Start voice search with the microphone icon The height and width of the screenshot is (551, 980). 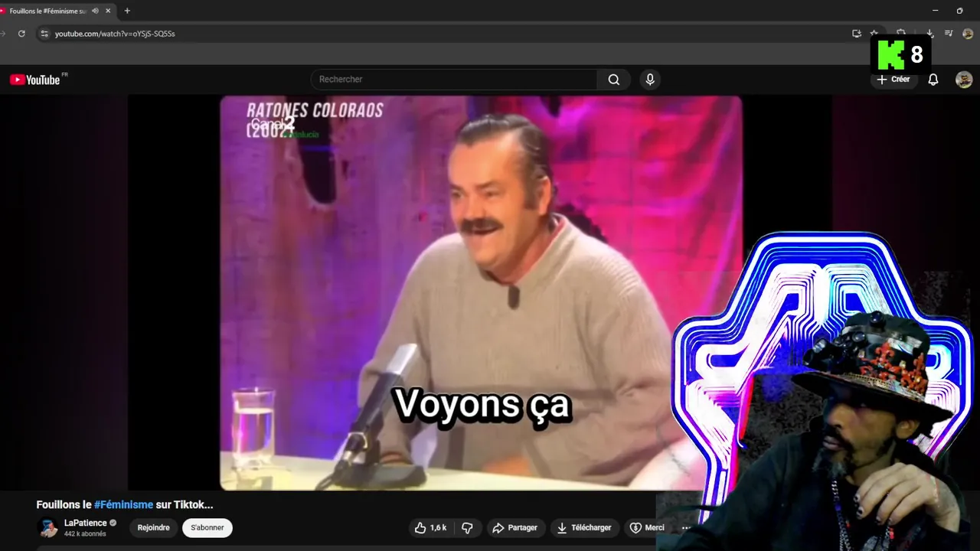click(x=650, y=80)
